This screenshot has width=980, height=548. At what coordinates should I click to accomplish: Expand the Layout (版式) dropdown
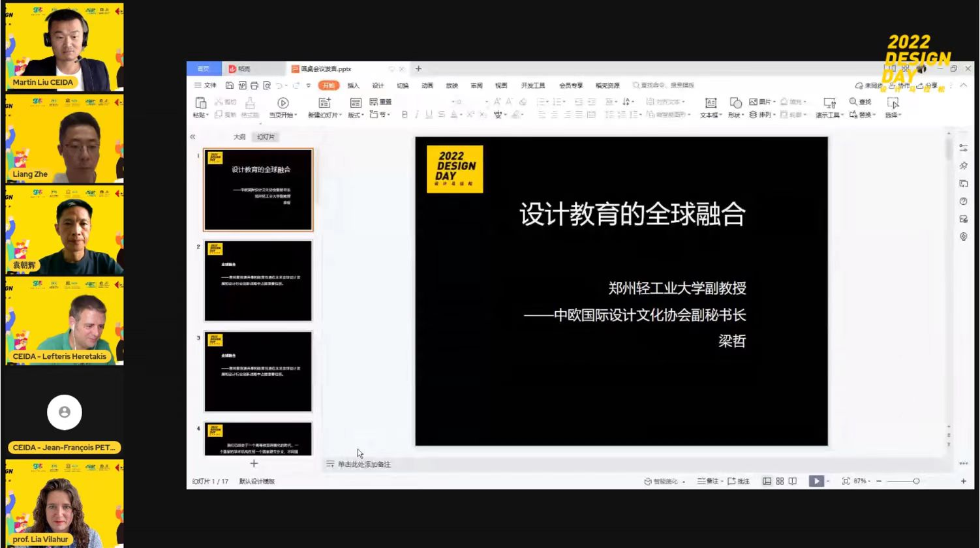coord(356,115)
